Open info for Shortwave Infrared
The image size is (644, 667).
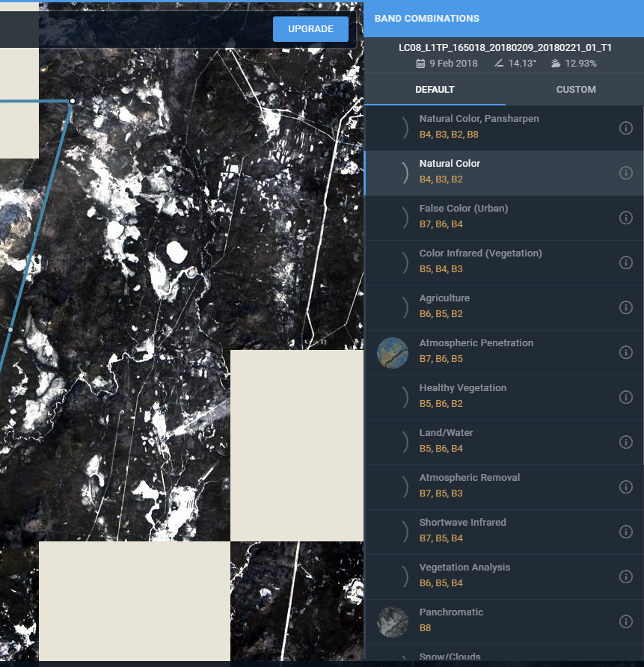click(x=626, y=532)
